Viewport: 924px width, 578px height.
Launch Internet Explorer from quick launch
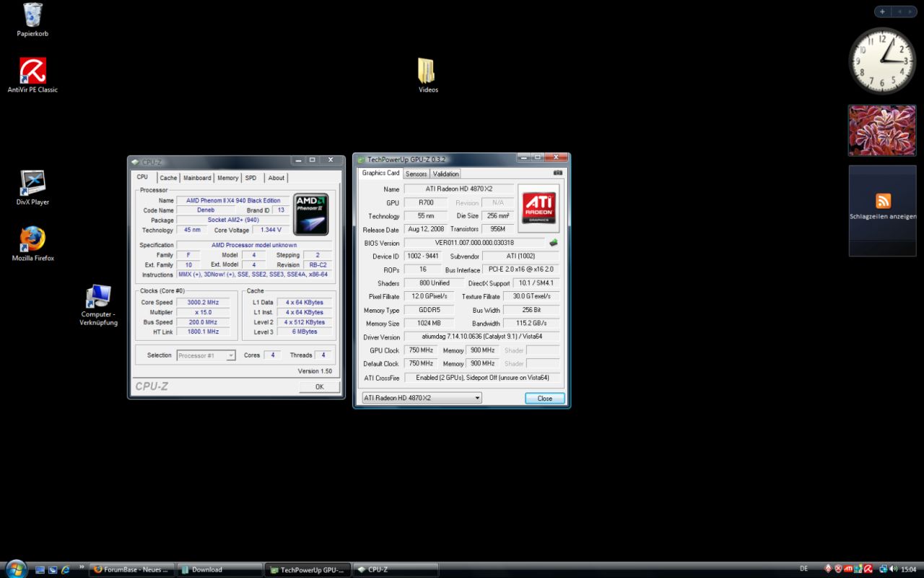click(66, 569)
